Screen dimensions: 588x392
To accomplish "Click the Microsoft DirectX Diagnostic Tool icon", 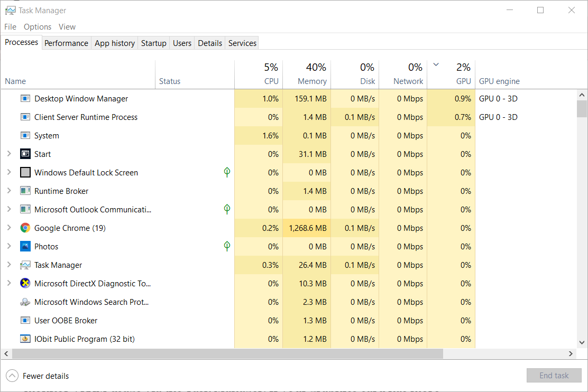I will 25,283.
